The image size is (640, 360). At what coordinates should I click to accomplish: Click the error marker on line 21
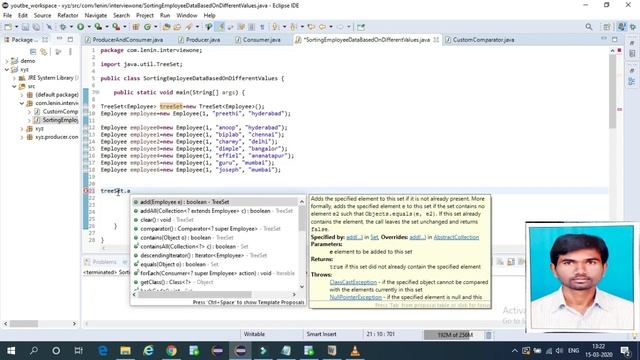point(86,191)
